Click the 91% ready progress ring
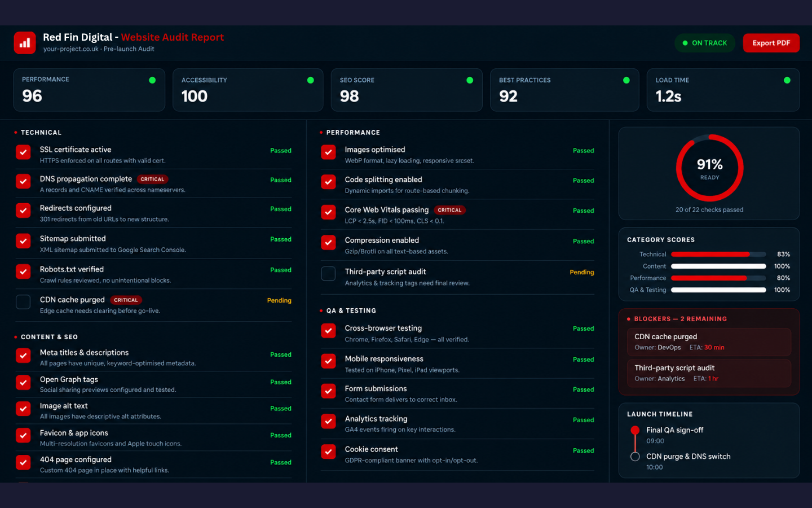812x508 pixels. click(x=709, y=168)
